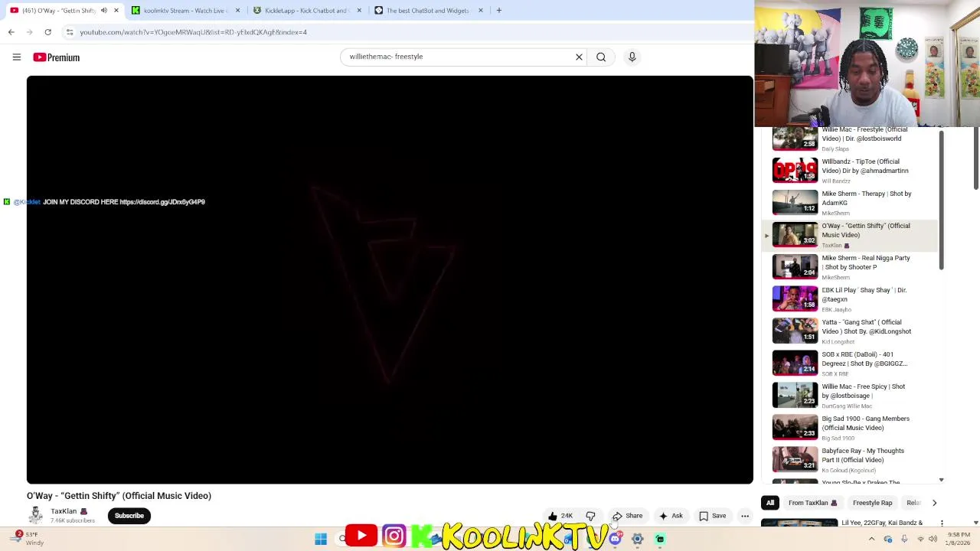Open Mike Sherm - Real Nigga Party title
Image resolution: width=980 pixels, height=551 pixels.
coord(865,262)
